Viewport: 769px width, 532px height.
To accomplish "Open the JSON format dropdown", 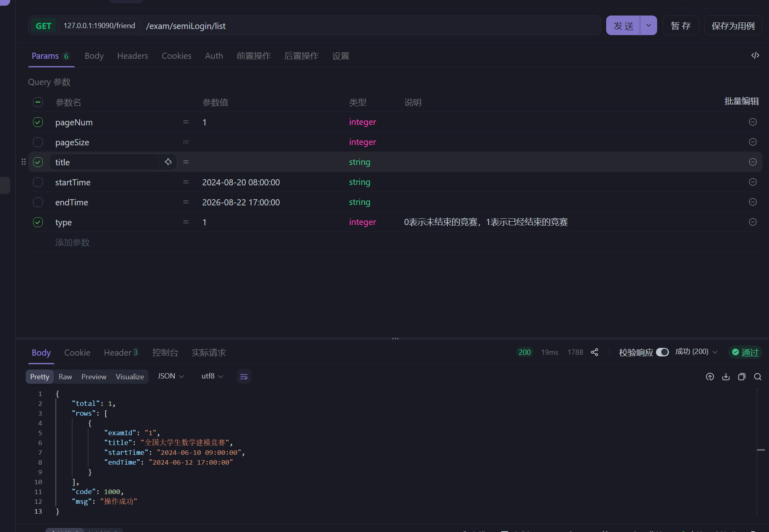I will coord(171,376).
